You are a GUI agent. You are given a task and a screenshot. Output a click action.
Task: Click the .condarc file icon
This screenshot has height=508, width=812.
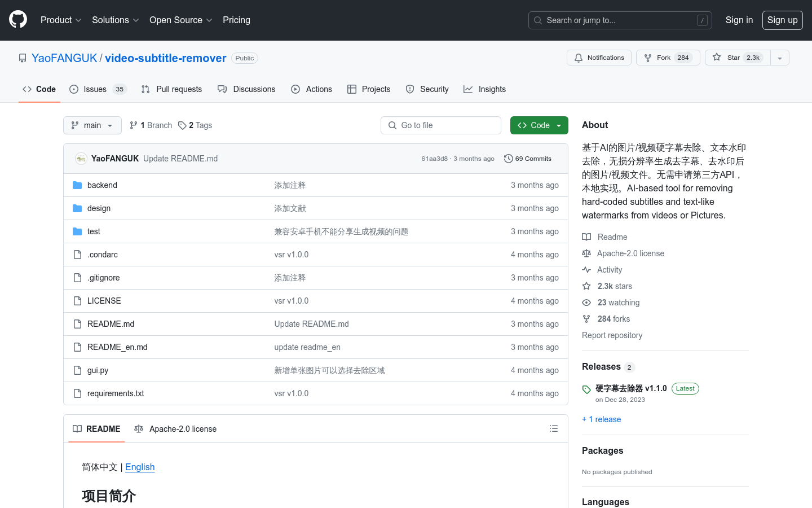point(77,255)
